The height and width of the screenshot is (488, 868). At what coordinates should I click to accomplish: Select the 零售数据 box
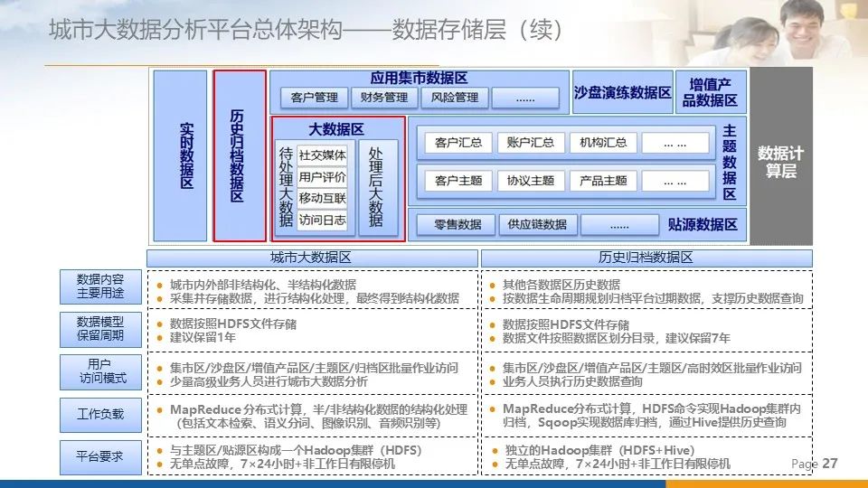point(457,225)
